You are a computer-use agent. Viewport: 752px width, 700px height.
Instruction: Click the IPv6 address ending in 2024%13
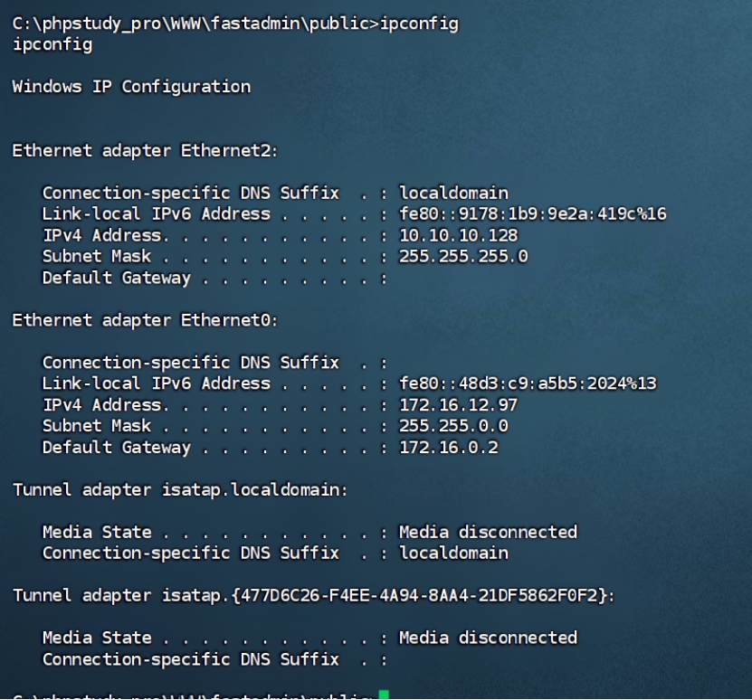[528, 383]
